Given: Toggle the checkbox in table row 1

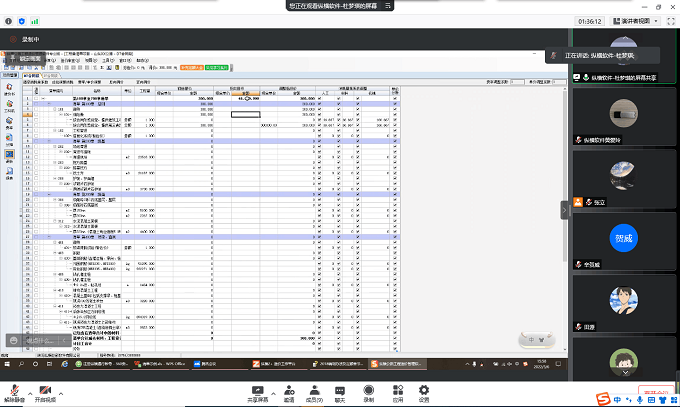Looking at the screenshot, I should click(x=319, y=99).
